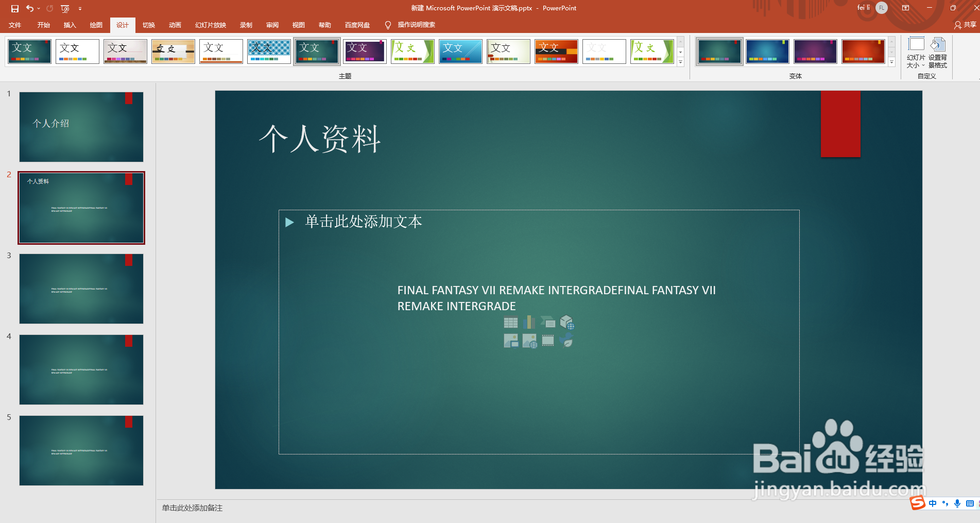Click the greyed-out redo icon
This screenshot has height=523, width=980.
pyautogui.click(x=50, y=8)
